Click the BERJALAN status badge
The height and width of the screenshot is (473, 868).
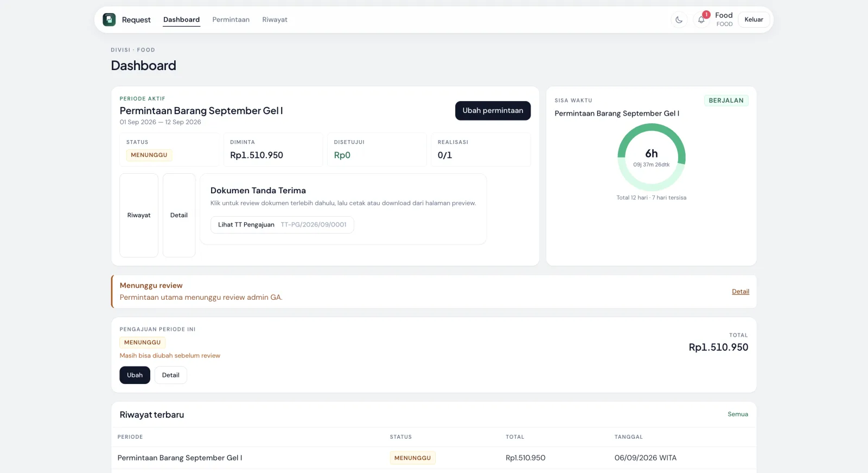point(726,100)
